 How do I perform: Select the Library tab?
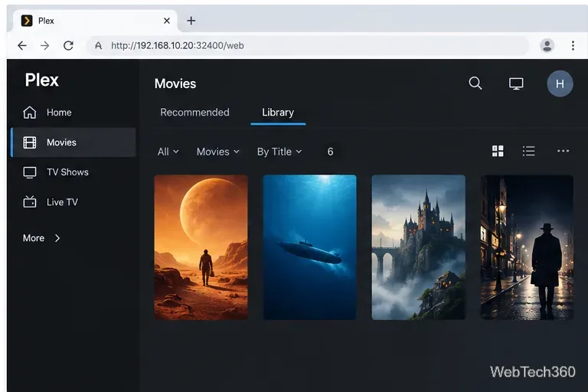[x=278, y=113]
